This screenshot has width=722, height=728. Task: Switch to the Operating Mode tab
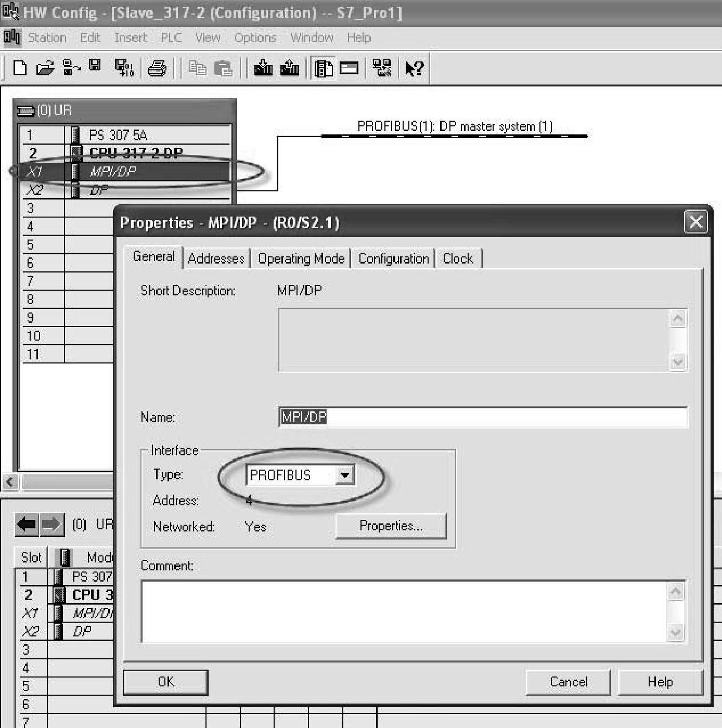[301, 258]
